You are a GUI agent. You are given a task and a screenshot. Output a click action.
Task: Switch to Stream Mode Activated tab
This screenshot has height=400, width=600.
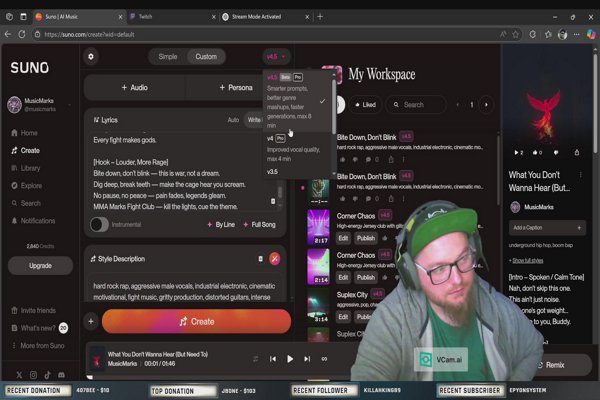pyautogui.click(x=264, y=17)
